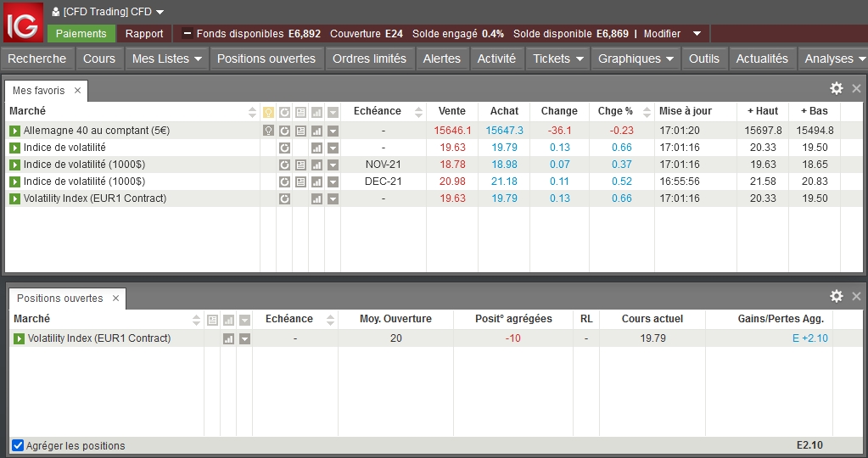Open Tickets dropdown menu
The height and width of the screenshot is (458, 868).
tap(558, 59)
